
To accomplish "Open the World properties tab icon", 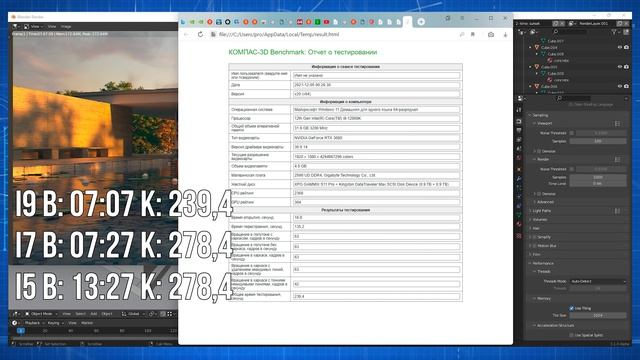I will (x=519, y=158).
